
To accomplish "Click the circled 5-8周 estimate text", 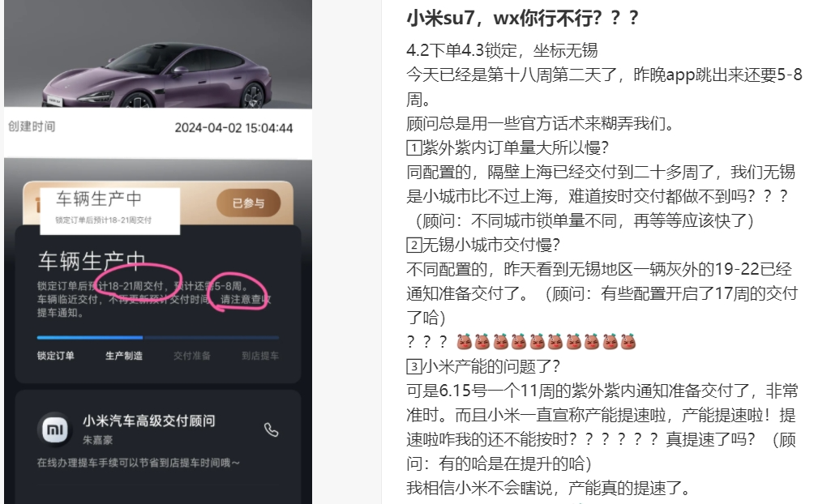I will coord(230,285).
